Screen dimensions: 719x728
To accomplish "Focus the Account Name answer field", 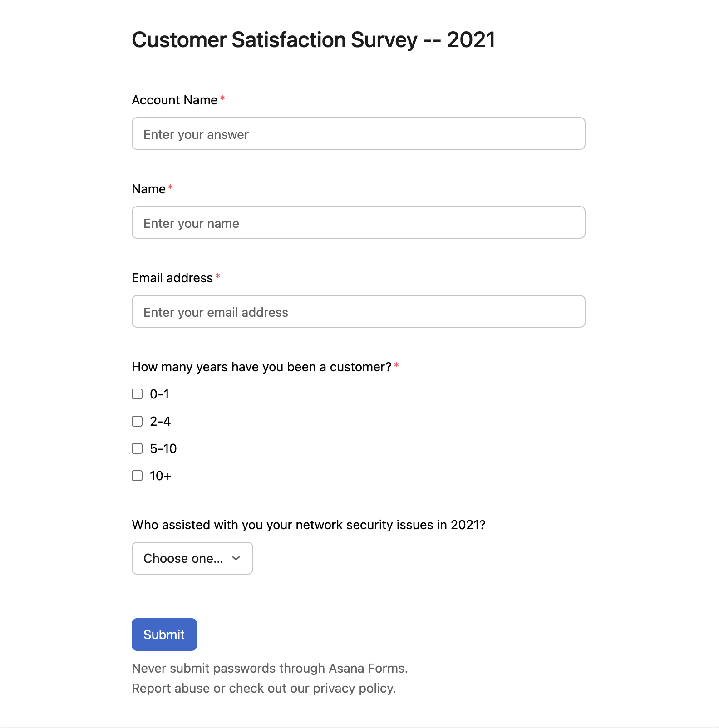I will (x=358, y=133).
